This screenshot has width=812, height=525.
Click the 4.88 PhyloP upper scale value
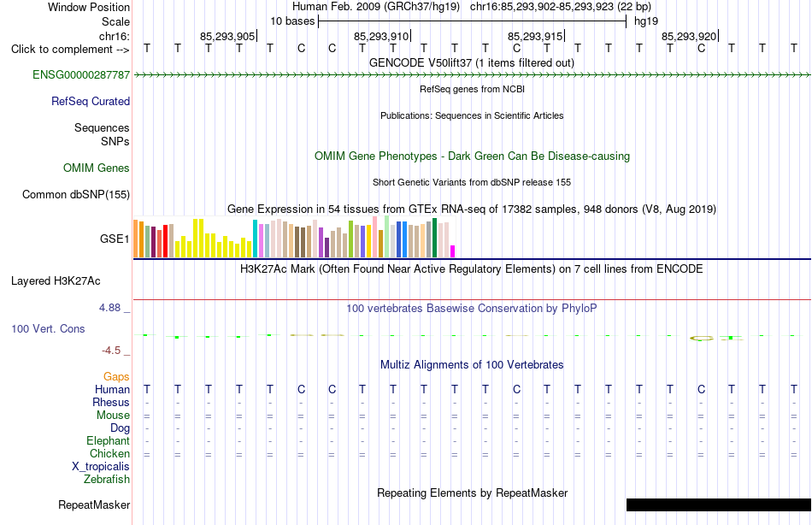[x=109, y=307]
